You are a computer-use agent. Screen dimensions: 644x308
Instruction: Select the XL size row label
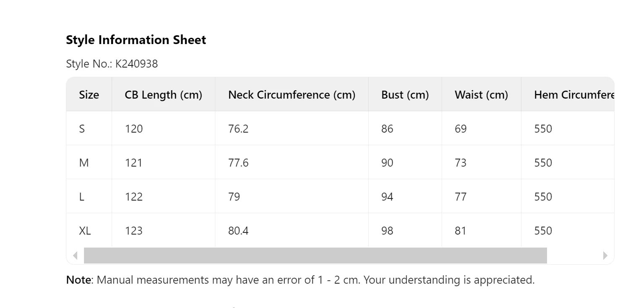click(85, 231)
